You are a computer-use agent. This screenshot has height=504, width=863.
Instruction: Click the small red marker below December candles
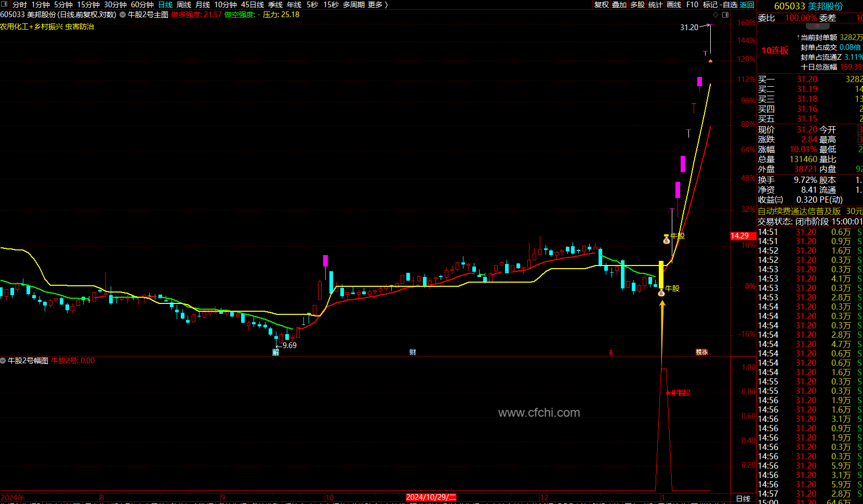pyautogui.click(x=611, y=353)
